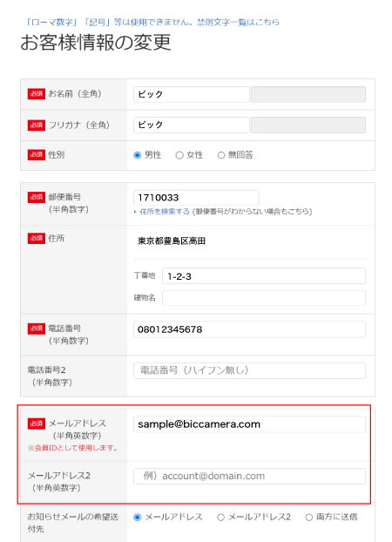Focus the sample@biccamera.com email field

(x=250, y=424)
